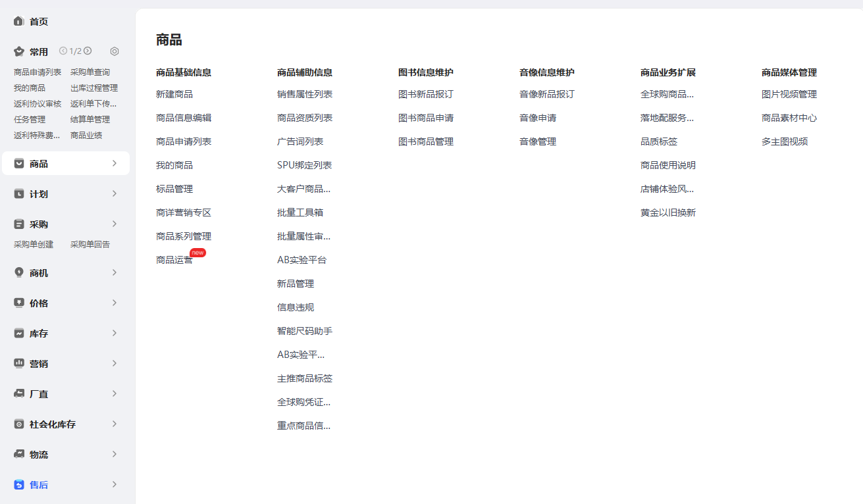This screenshot has height=504, width=863.
Task: Click the 库存 sidebar icon
Action: point(19,334)
